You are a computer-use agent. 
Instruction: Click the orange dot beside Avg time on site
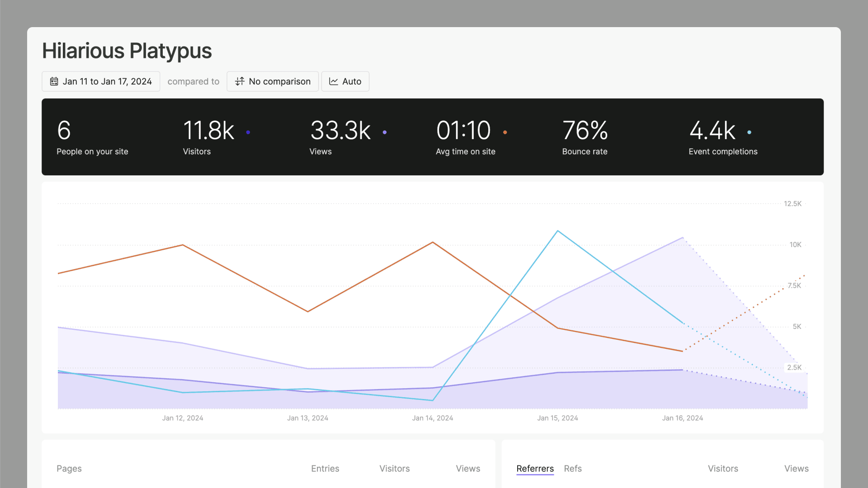tap(505, 132)
